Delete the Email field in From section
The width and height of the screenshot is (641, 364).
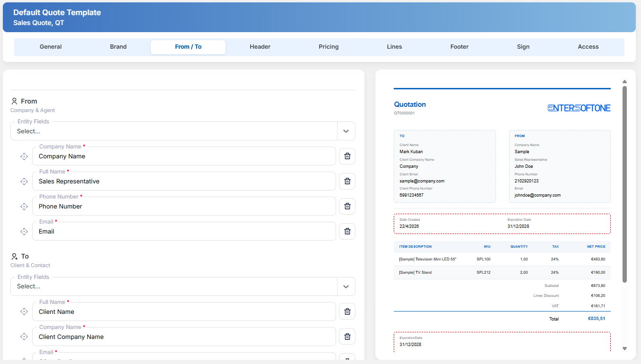point(347,231)
